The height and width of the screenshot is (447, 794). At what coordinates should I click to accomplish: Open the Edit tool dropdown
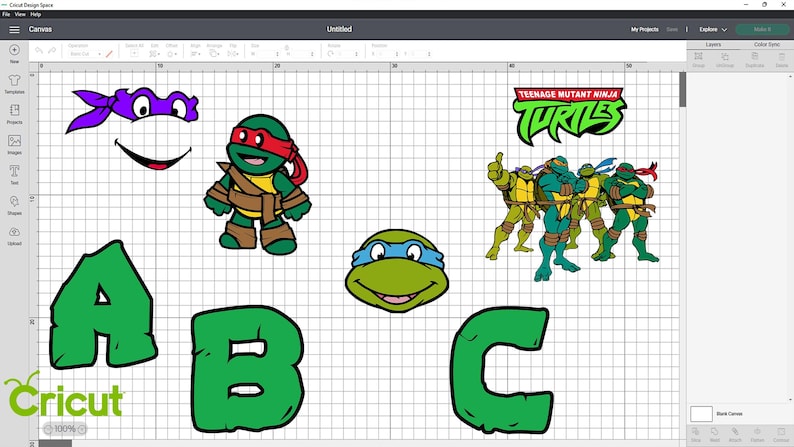coord(154,53)
